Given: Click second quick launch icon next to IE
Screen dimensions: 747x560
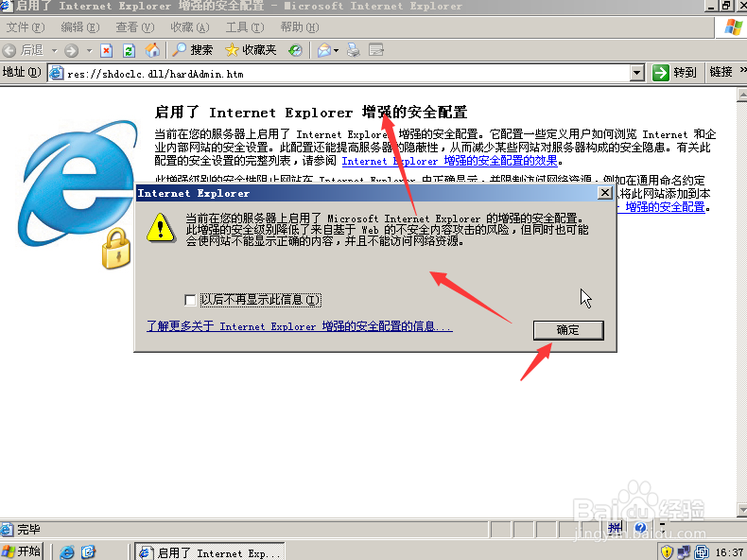Looking at the screenshot, I should coord(88,551).
